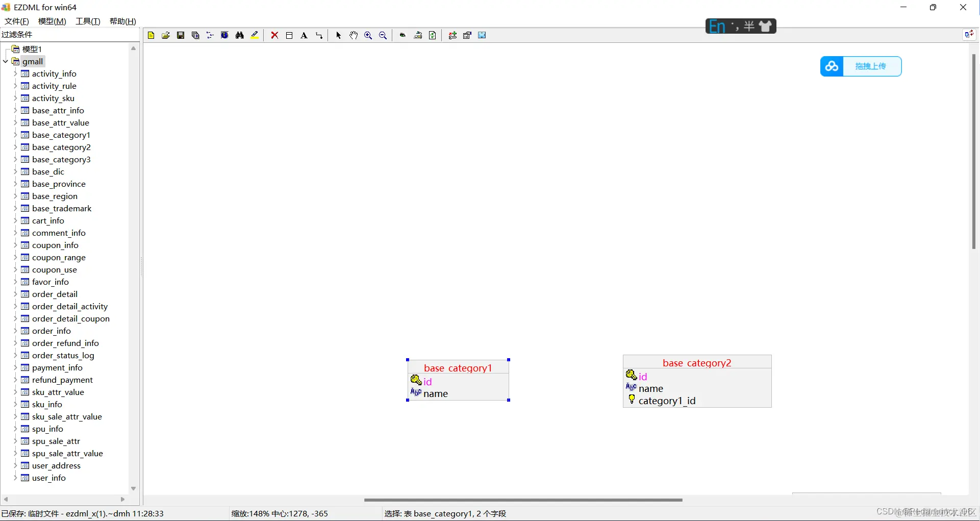Screen dimensions: 980x521
Task: Click the En input method indicator
Action: (717, 26)
